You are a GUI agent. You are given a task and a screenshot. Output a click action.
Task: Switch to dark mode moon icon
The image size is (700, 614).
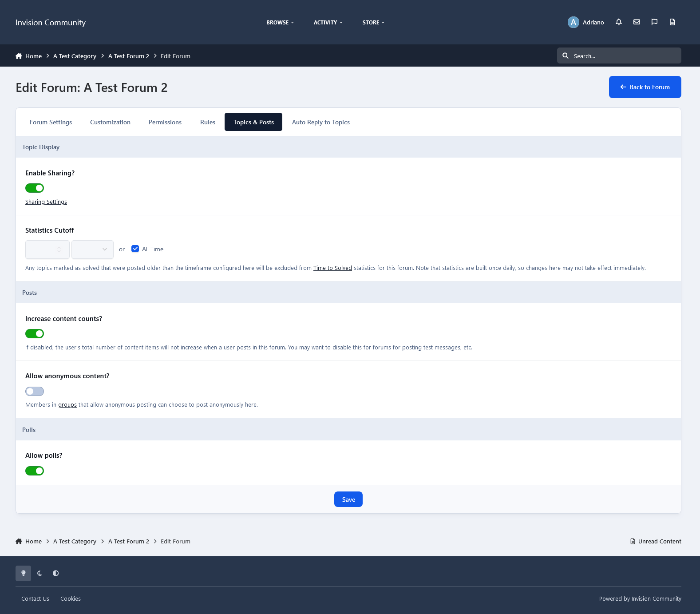[x=40, y=573]
